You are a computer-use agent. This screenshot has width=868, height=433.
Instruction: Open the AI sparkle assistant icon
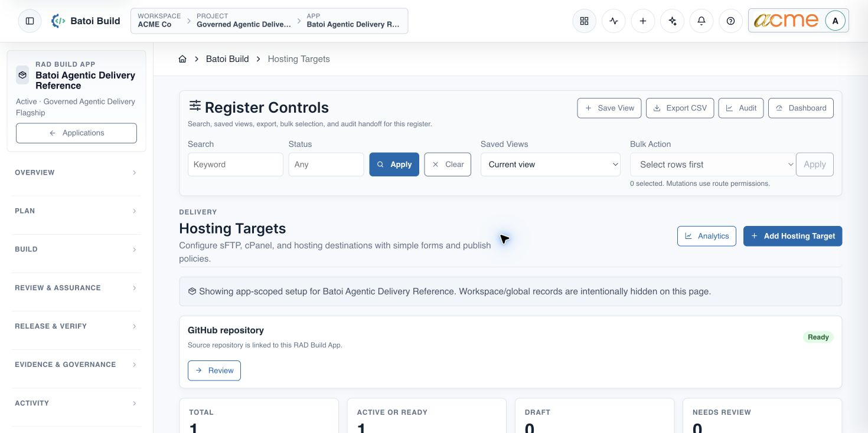pyautogui.click(x=672, y=21)
